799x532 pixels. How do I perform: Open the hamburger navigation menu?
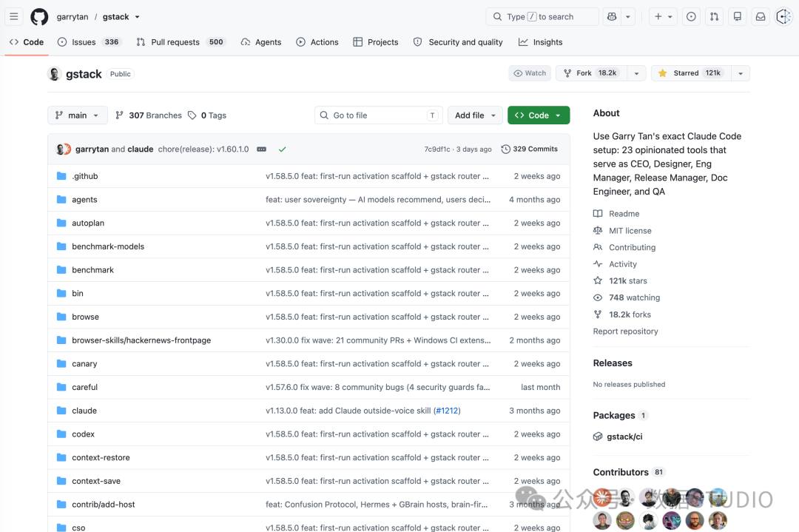coord(14,17)
